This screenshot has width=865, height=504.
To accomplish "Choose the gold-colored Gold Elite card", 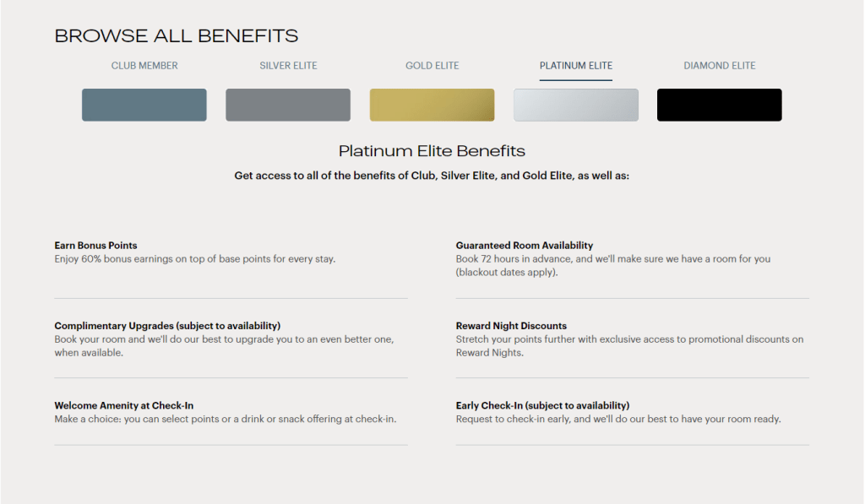I will (x=432, y=105).
